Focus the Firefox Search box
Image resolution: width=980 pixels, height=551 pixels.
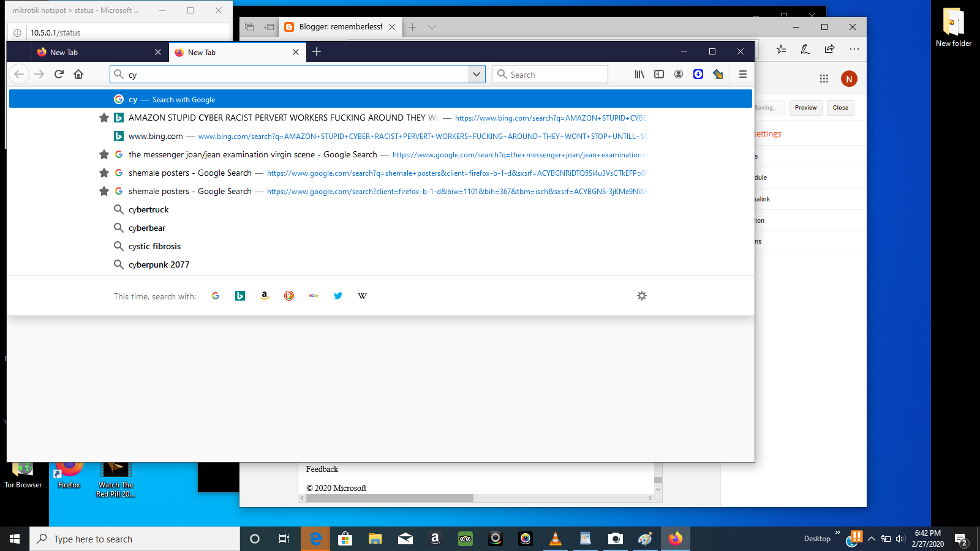(550, 74)
